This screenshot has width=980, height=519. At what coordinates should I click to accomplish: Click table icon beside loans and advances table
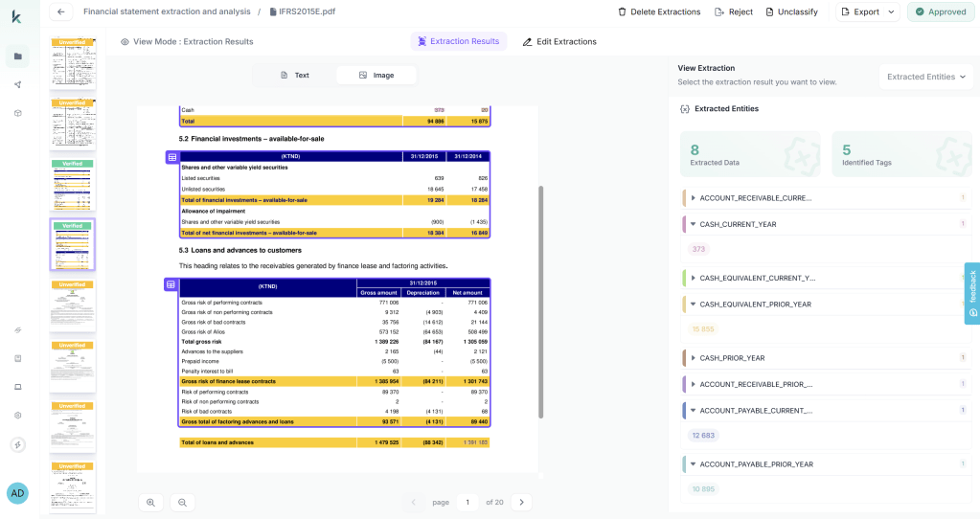(x=171, y=284)
